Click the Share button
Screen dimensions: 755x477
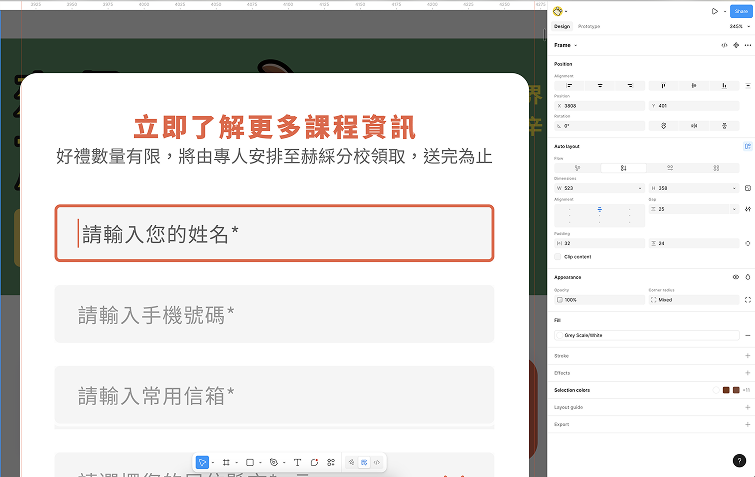741,11
